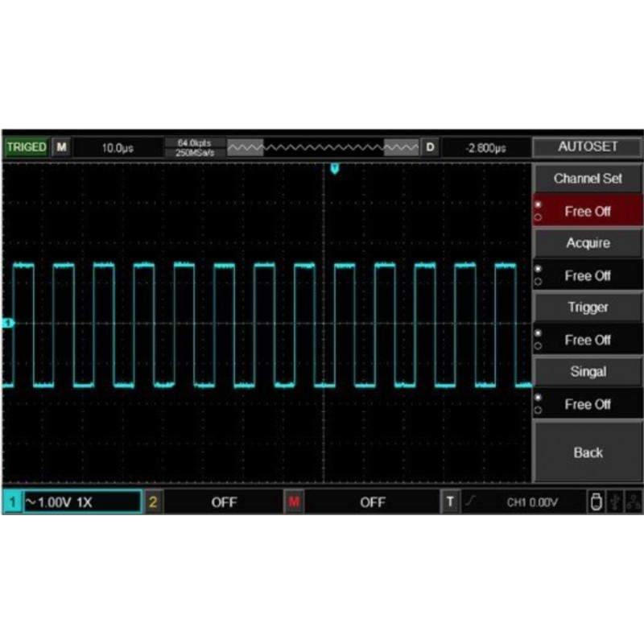Toggle Free Off under Acquire
644x644 pixels.
coord(588,276)
